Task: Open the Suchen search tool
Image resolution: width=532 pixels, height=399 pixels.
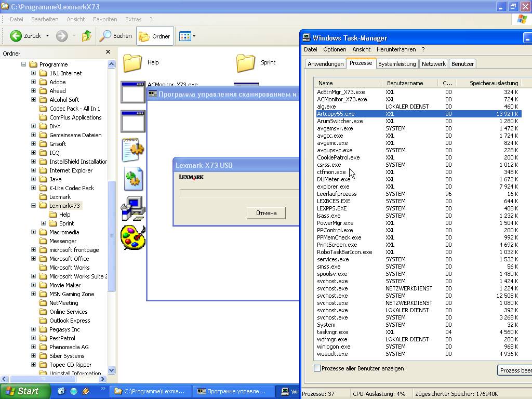Action: 116,36
